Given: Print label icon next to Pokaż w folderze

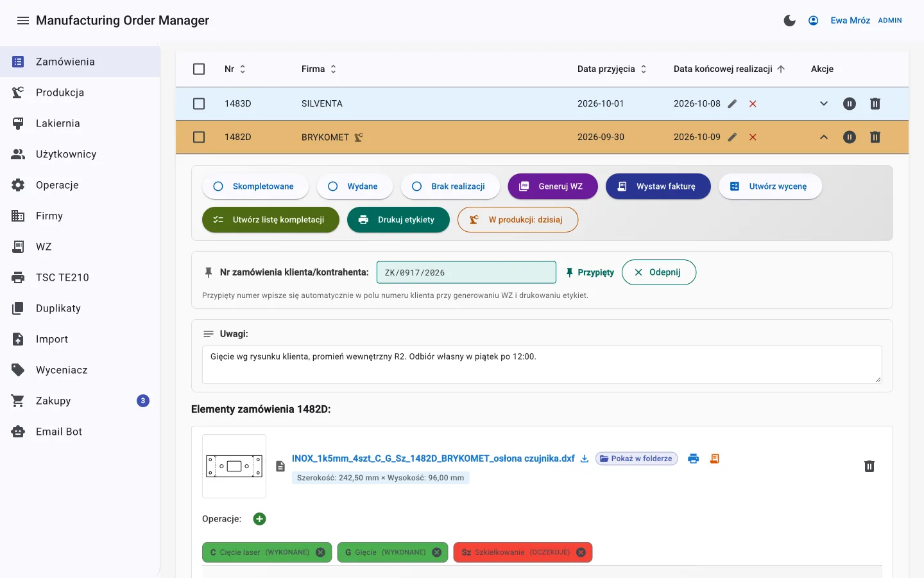Looking at the screenshot, I should (693, 459).
